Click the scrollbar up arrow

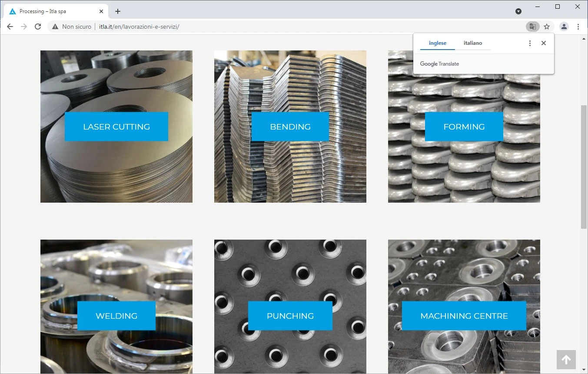pos(584,38)
